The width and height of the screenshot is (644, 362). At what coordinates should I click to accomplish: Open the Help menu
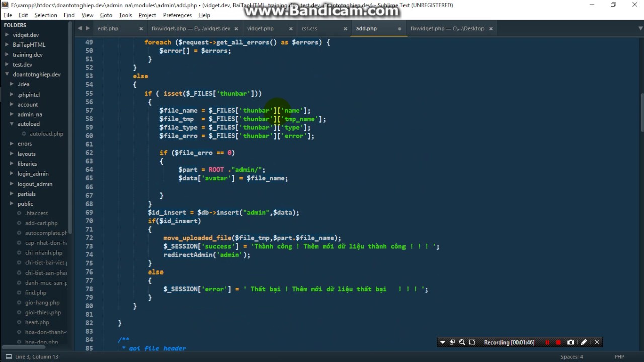[x=204, y=15]
